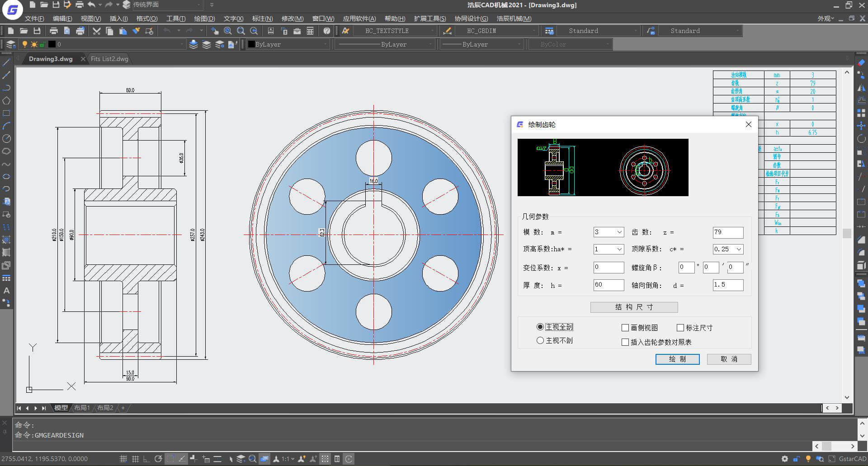Click the Save icon in standard toolbar
Image resolution: width=868 pixels, height=466 pixels.
pos(37,31)
